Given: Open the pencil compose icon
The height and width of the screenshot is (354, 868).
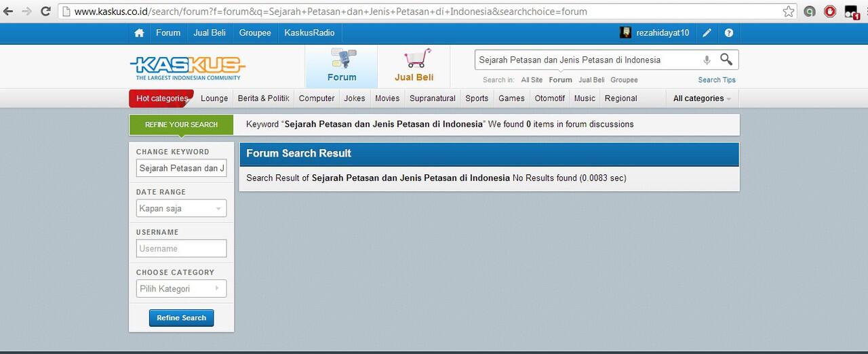Looking at the screenshot, I should (x=707, y=33).
